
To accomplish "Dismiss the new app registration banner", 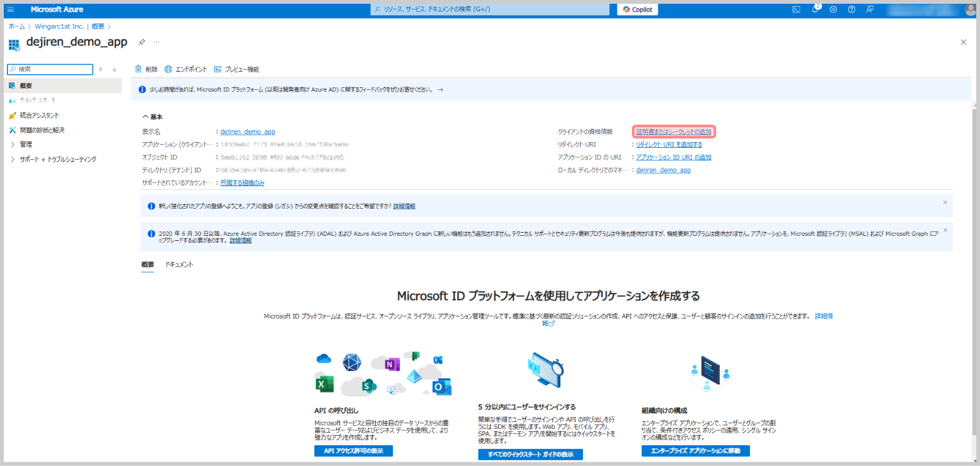I will [x=945, y=202].
